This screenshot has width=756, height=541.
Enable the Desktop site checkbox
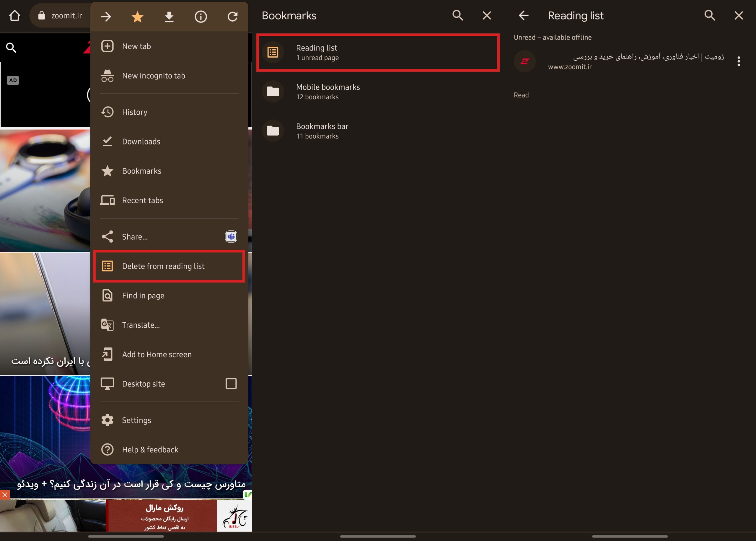[x=231, y=384]
